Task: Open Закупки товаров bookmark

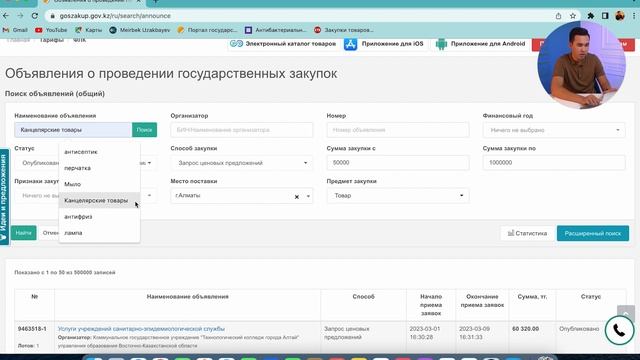Action: 343,30
